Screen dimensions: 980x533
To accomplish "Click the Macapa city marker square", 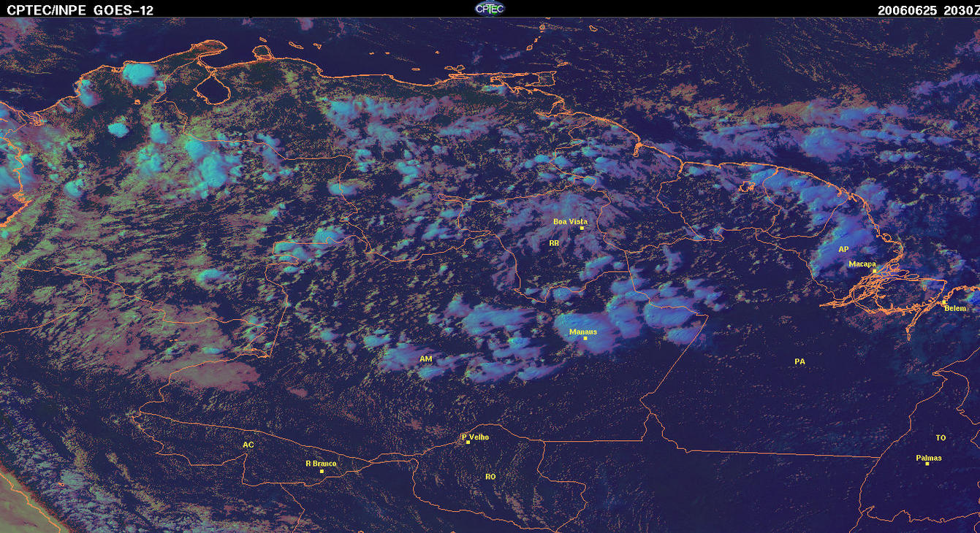I will [874, 271].
